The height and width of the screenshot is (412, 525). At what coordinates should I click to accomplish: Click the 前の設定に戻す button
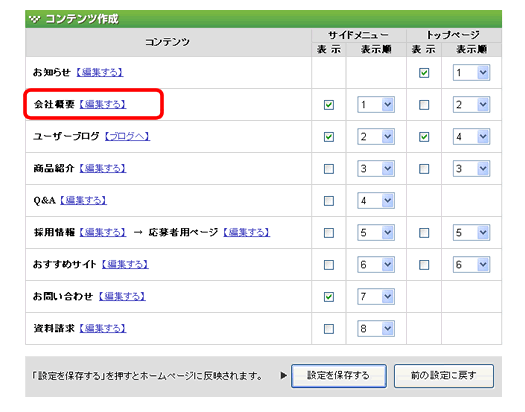444,376
